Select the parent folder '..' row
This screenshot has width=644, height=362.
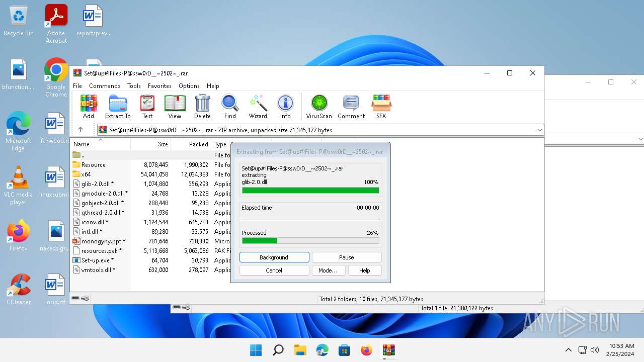click(150, 155)
